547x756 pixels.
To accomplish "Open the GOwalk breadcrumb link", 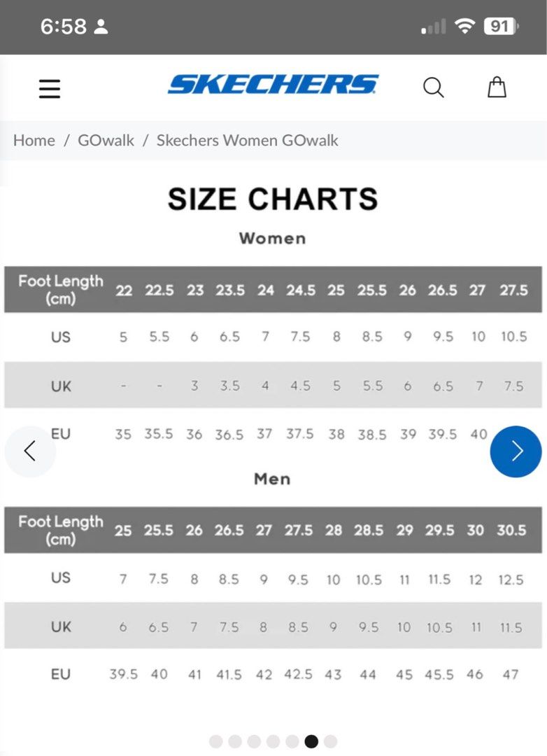I will point(106,140).
